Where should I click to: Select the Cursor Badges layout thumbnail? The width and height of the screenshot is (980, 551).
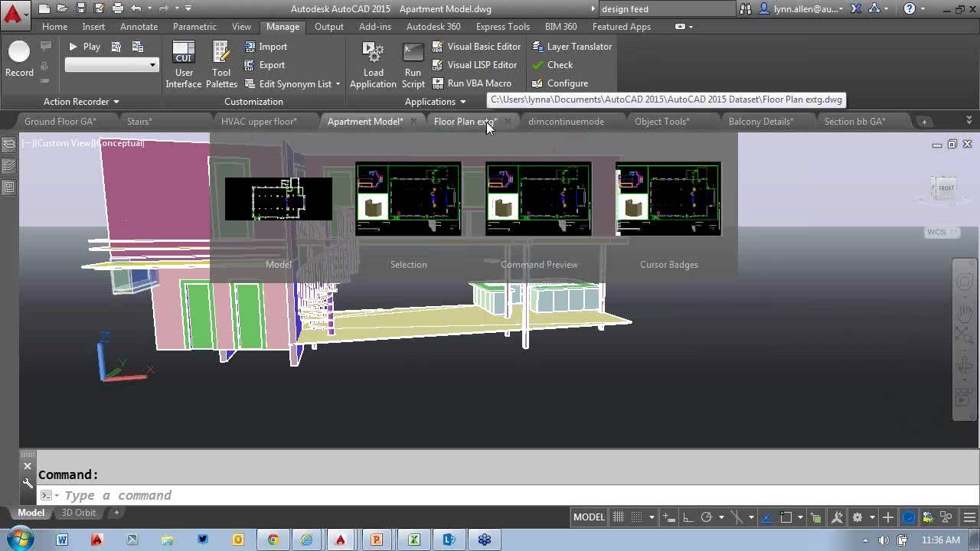pyautogui.click(x=668, y=199)
